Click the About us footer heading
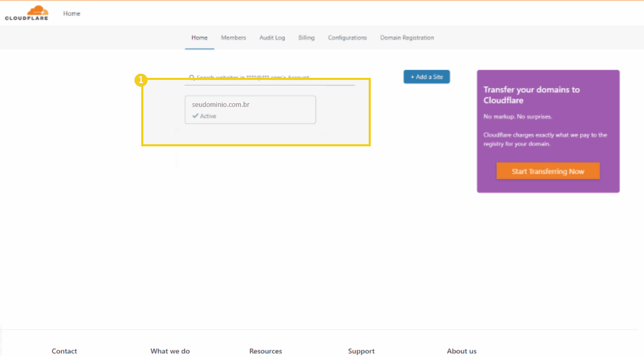Image resolution: width=644 pixels, height=356 pixels. point(462,351)
